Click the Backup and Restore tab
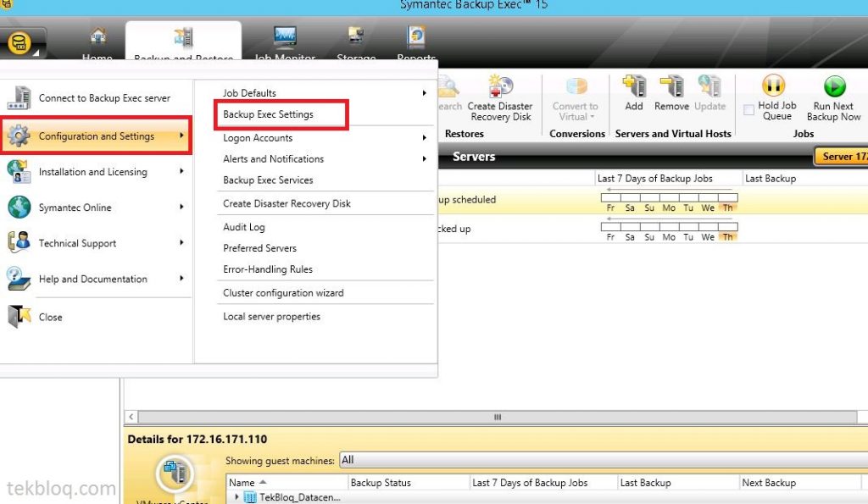 click(183, 41)
